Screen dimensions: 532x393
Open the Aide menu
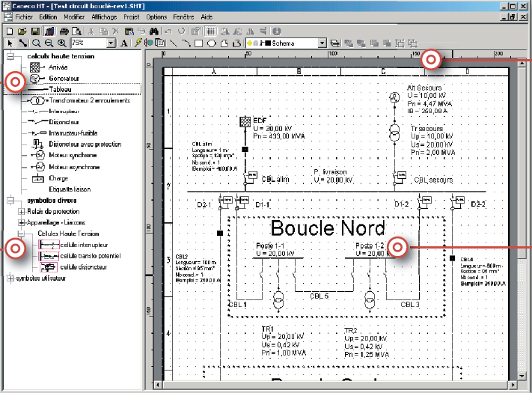point(207,17)
